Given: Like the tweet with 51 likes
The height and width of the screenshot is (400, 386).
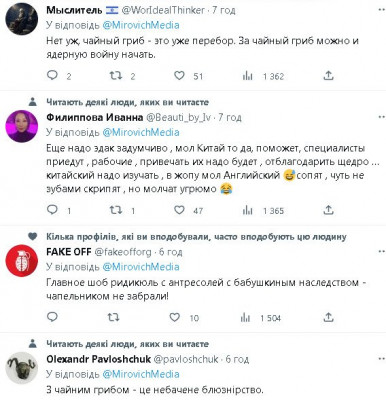Looking at the screenshot, I should 179,76.
